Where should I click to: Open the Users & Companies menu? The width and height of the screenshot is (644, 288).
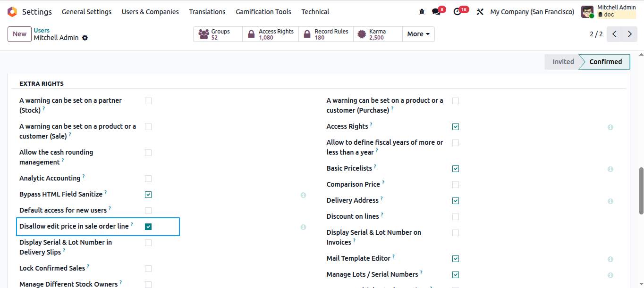pyautogui.click(x=150, y=12)
